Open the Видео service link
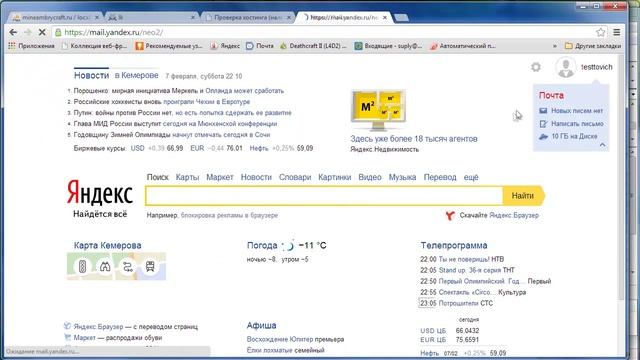The height and width of the screenshot is (360, 640). pyautogui.click(x=370, y=177)
